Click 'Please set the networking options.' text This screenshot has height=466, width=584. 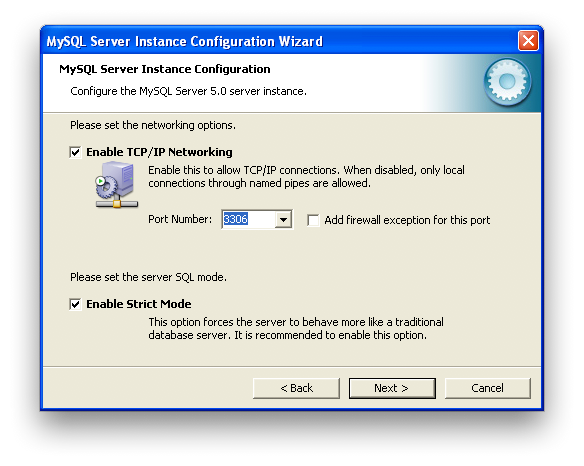pos(153,125)
